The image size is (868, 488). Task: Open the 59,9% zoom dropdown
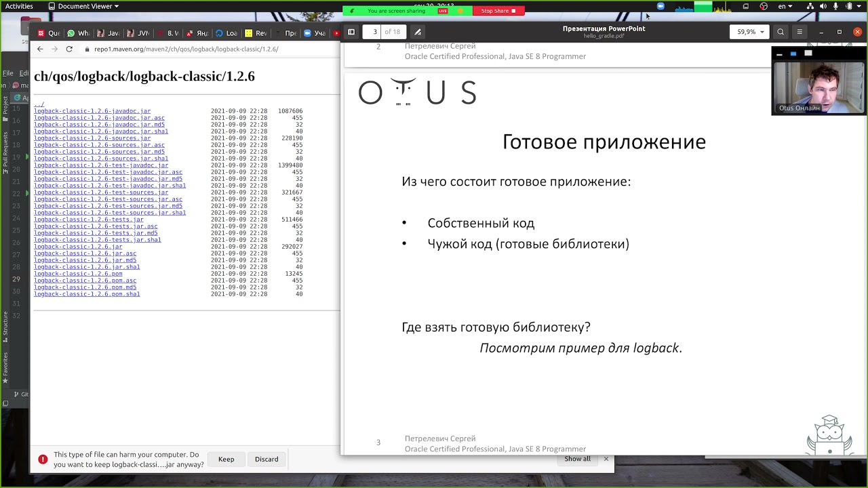(750, 32)
